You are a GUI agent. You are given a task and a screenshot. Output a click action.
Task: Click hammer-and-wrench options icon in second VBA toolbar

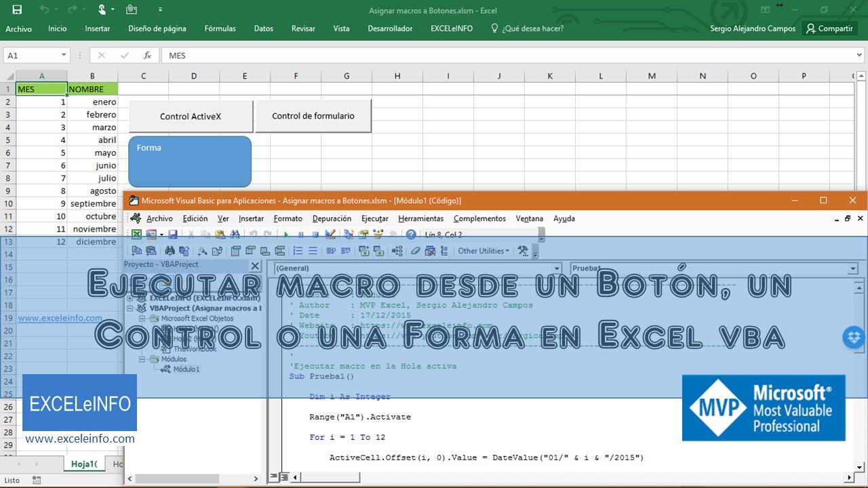coord(523,251)
